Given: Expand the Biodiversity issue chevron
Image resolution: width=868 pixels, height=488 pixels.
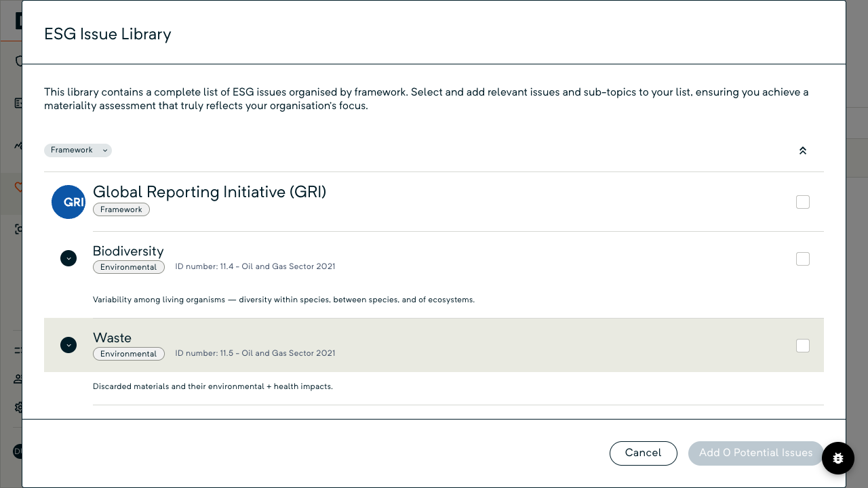Looking at the screenshot, I should pyautogui.click(x=68, y=258).
